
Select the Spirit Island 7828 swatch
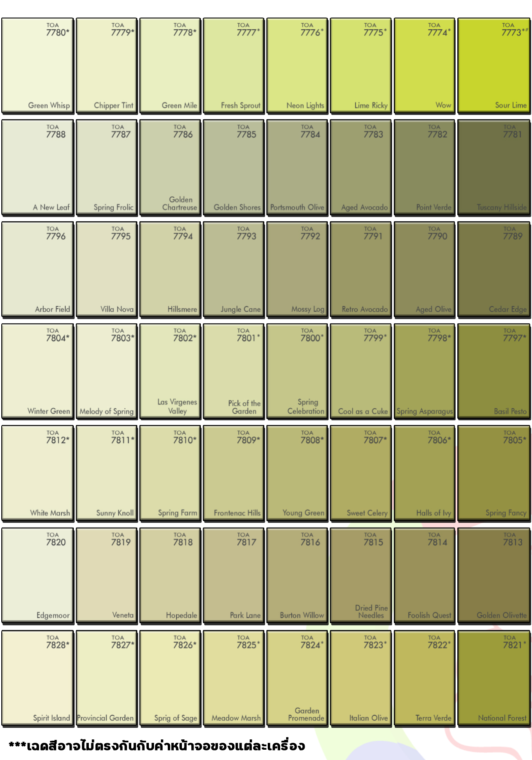click(x=37, y=678)
